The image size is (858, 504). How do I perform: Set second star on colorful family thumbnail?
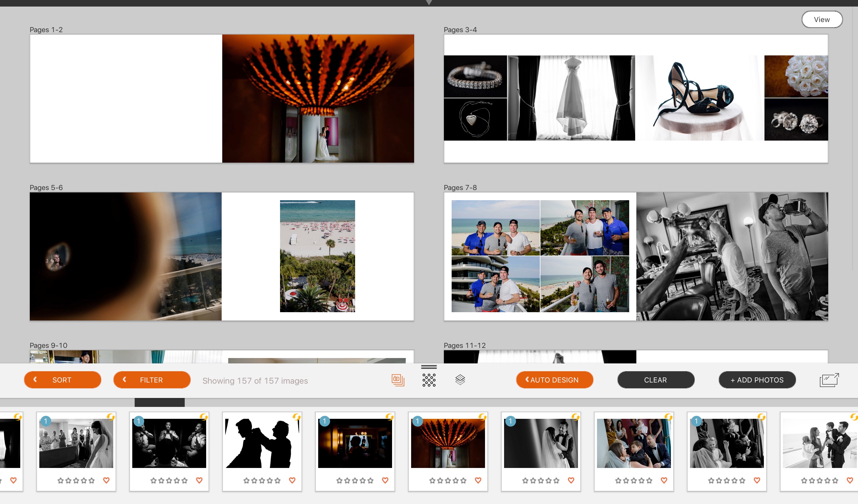(626, 480)
